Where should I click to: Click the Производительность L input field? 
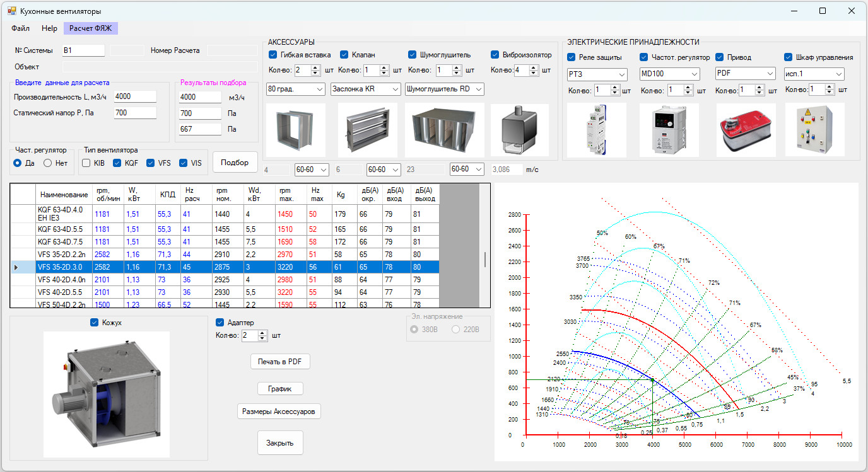pyautogui.click(x=135, y=96)
